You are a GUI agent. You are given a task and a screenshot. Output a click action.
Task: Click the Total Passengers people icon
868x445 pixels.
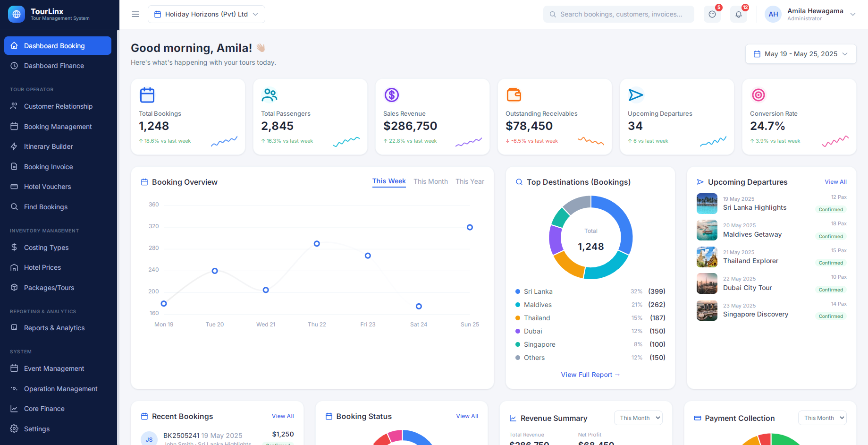(x=270, y=95)
